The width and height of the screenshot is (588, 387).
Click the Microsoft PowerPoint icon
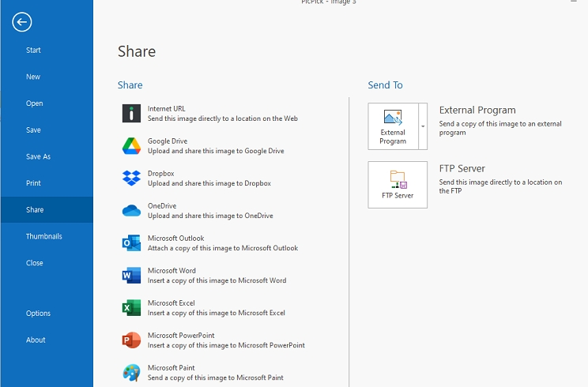[132, 340]
